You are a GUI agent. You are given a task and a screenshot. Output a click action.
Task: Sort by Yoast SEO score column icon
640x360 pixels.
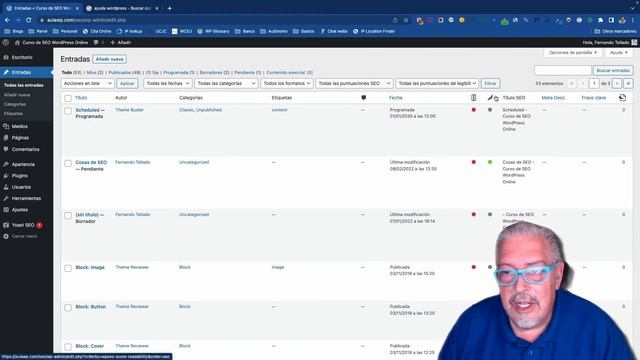[473, 98]
